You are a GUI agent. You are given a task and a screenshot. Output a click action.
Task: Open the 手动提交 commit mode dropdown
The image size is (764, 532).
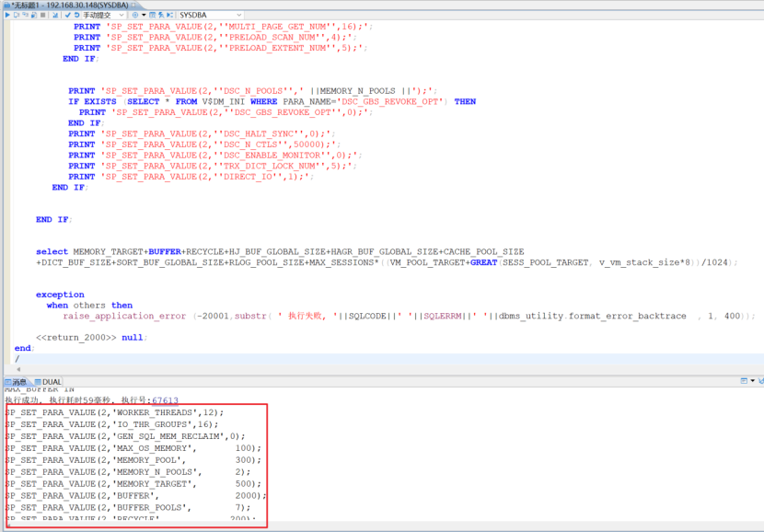103,15
